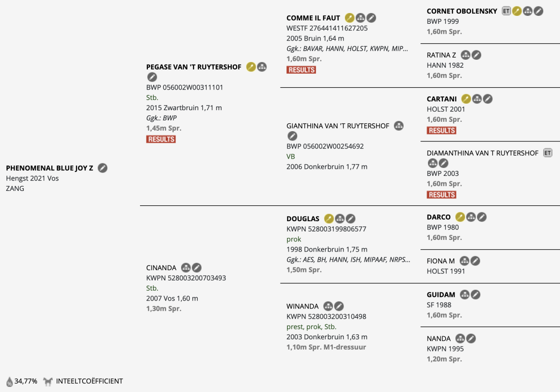
Task: Open RESULTS under Cartani
Action: pyautogui.click(x=441, y=131)
